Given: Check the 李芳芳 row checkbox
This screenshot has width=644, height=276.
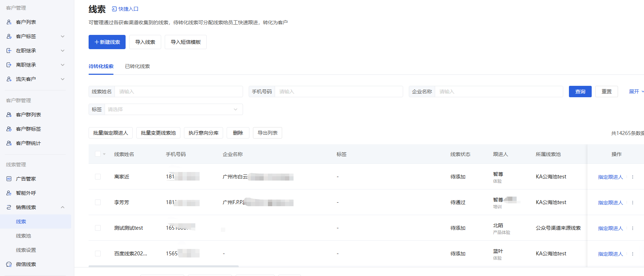Looking at the screenshot, I should [98, 202].
